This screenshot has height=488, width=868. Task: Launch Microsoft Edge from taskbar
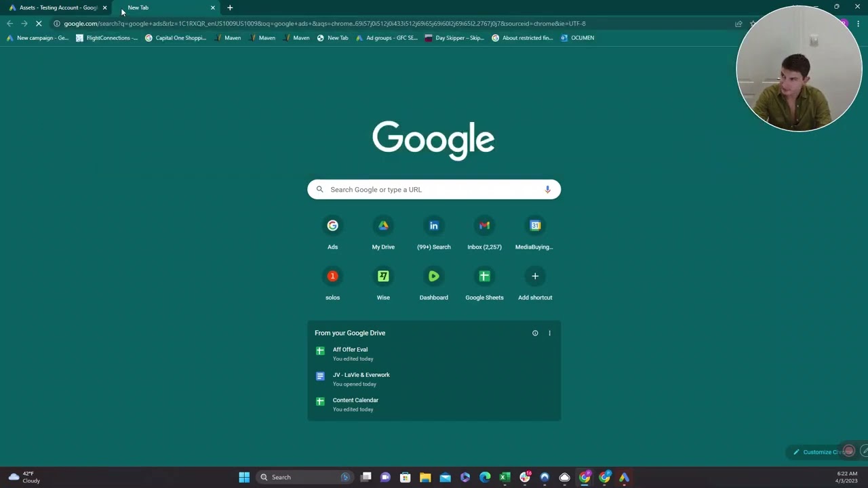pyautogui.click(x=485, y=477)
